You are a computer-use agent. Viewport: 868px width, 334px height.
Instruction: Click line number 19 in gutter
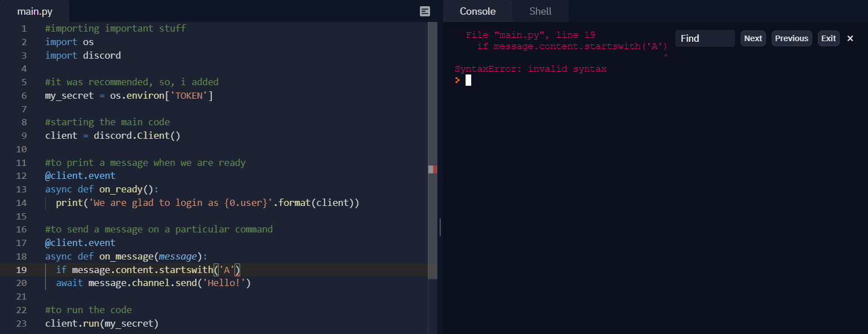(21, 270)
